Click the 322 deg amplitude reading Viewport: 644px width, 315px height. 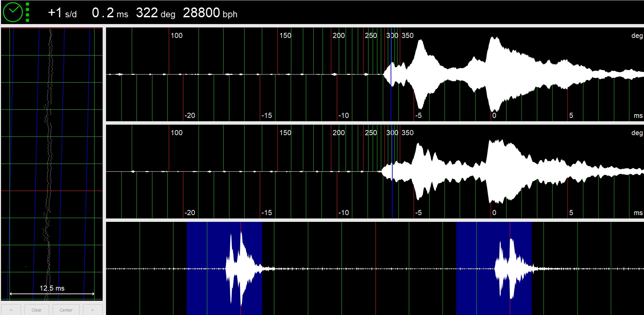pyautogui.click(x=155, y=13)
